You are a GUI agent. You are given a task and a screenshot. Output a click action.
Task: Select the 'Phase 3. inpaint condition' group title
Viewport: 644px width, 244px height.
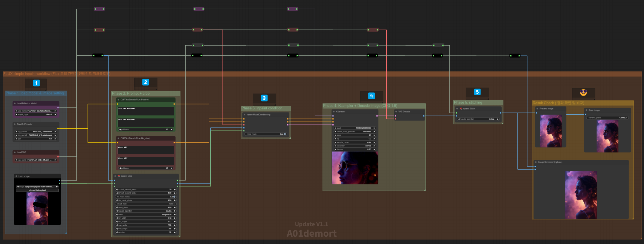pyautogui.click(x=262, y=108)
